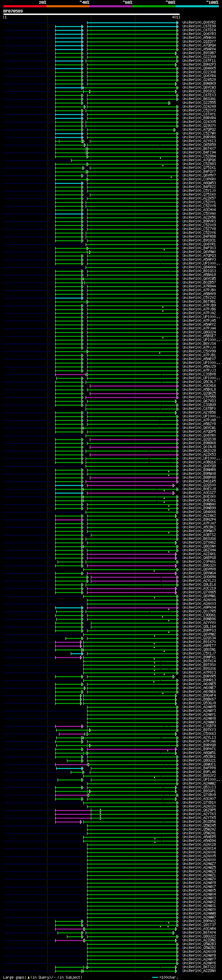
Task: Click the green ~80% identity legend segment
Action: pos(154,6)
